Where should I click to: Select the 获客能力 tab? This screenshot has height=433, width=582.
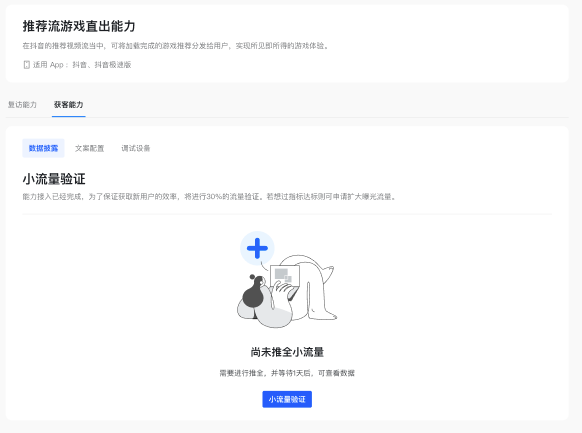[68, 105]
